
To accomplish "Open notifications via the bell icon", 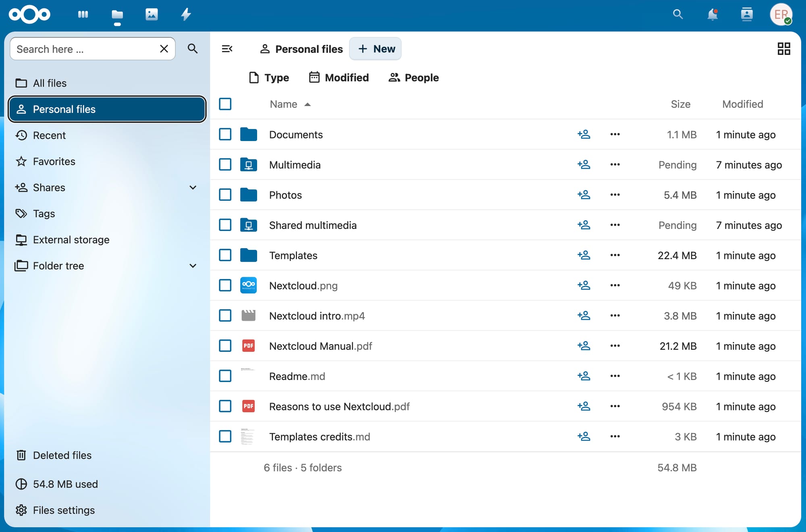I will pos(713,15).
